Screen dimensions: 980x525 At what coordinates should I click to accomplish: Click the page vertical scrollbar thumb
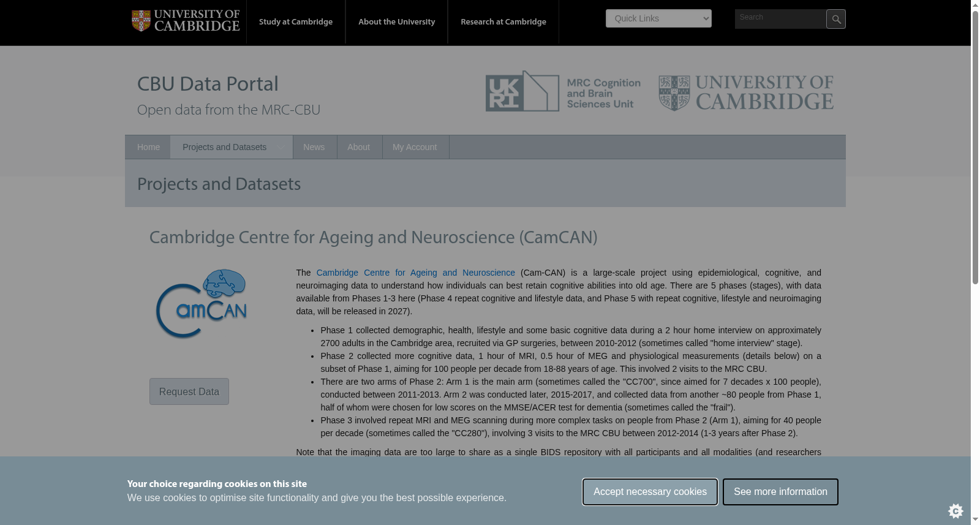976,148
